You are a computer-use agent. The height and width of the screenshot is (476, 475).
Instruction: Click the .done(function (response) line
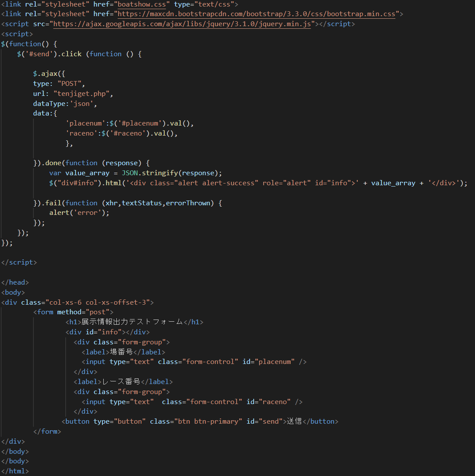(x=92, y=163)
